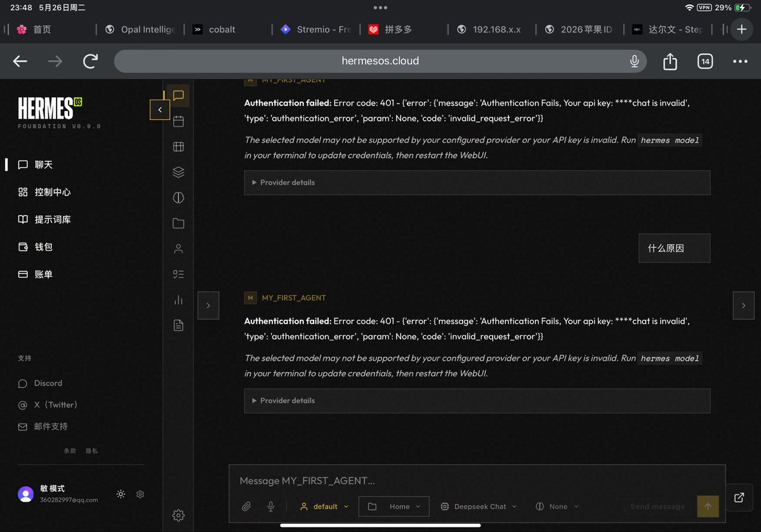Open the document icon in the icon rail
This screenshot has width=761, height=532.
point(178,325)
